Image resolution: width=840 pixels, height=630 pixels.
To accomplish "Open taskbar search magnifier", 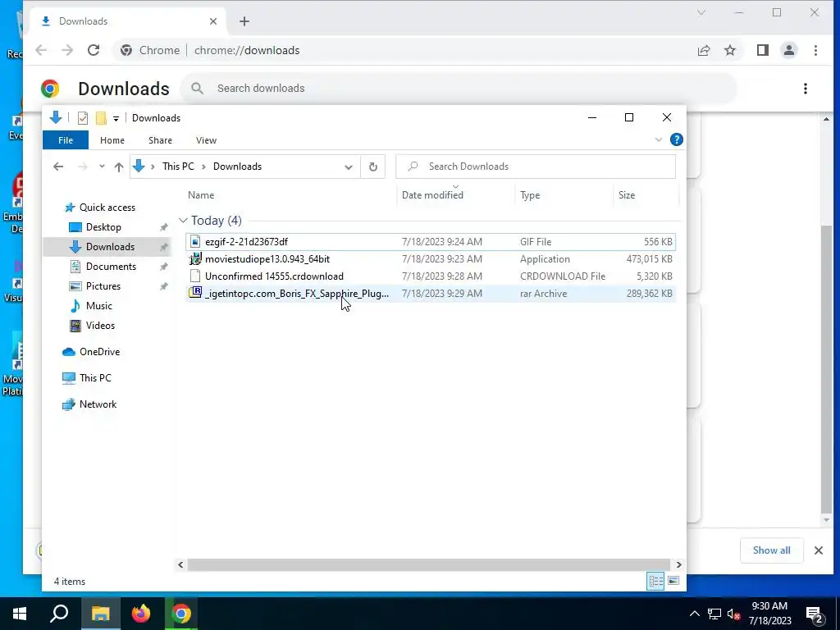I will [59, 614].
